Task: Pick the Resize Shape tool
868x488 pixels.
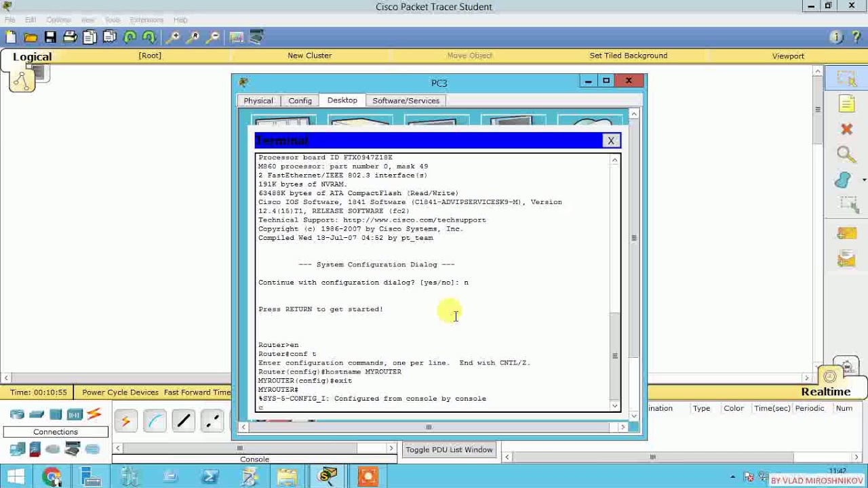Action: tap(848, 204)
